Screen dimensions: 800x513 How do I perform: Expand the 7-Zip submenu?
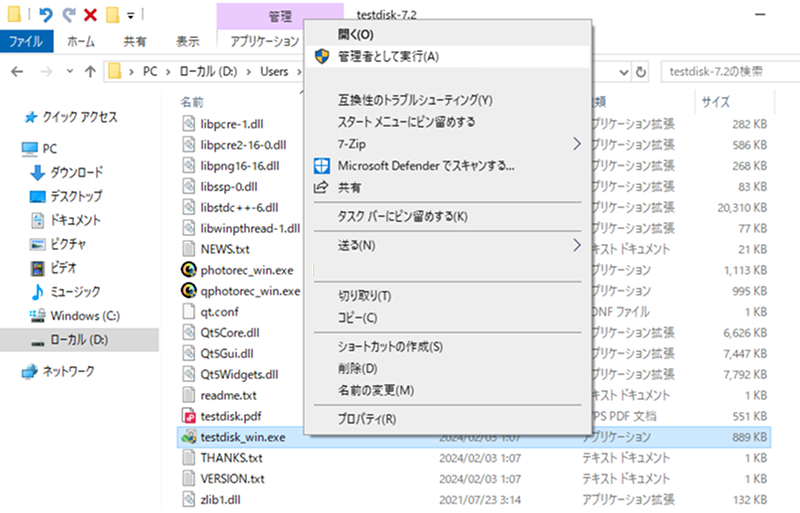pos(447,144)
